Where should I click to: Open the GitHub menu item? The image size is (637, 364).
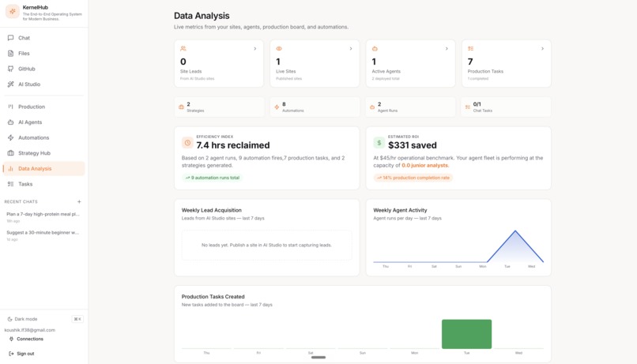[44, 69]
